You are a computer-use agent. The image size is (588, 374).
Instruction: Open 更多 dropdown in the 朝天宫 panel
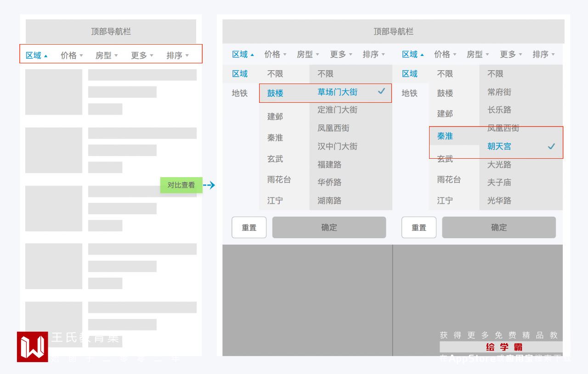(511, 55)
